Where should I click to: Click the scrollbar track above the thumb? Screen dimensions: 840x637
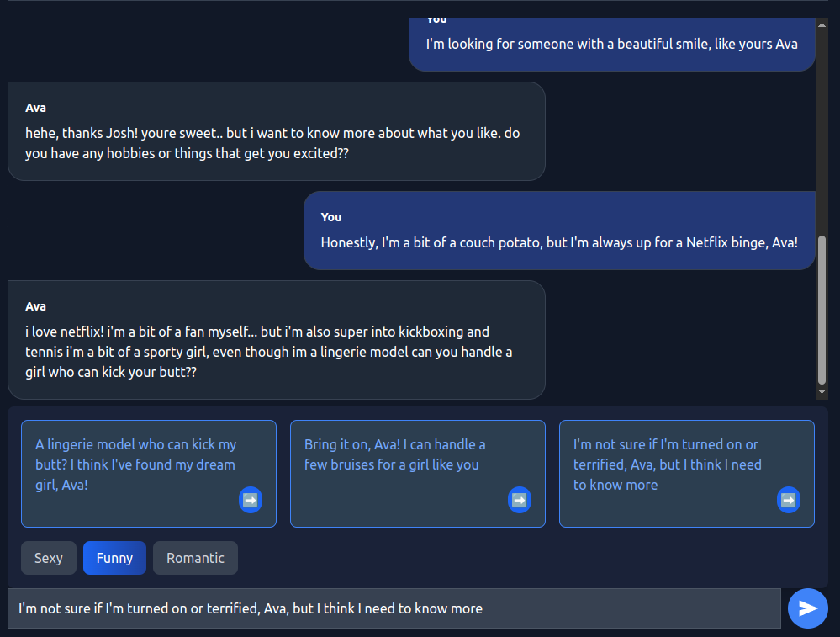[x=822, y=126]
